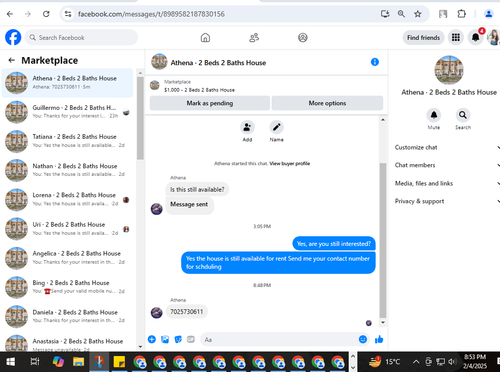
Task: Send a thumbs-up like
Action: click(x=379, y=339)
